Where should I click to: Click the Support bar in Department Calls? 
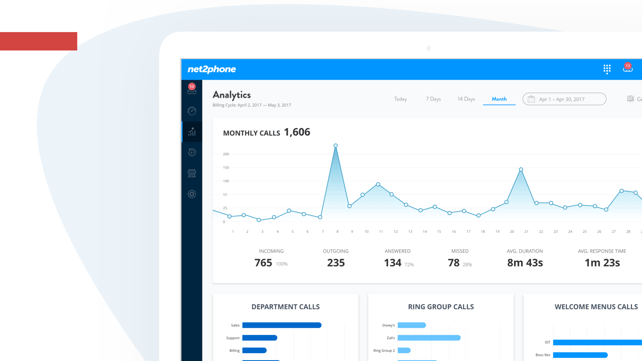click(x=260, y=338)
